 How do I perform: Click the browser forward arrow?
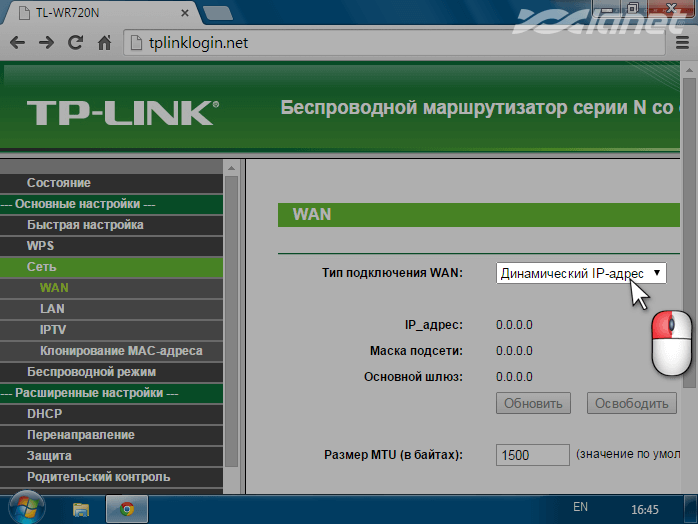point(46,43)
